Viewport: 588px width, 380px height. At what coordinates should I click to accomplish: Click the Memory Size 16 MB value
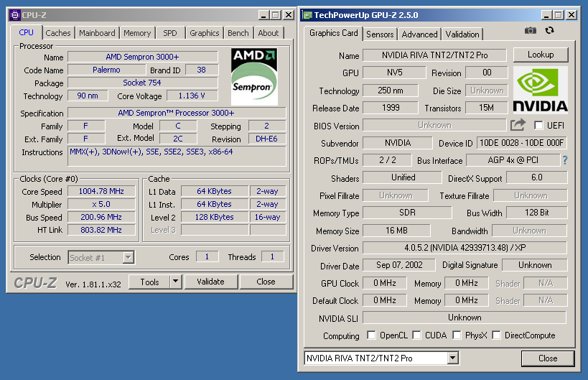[x=396, y=231]
